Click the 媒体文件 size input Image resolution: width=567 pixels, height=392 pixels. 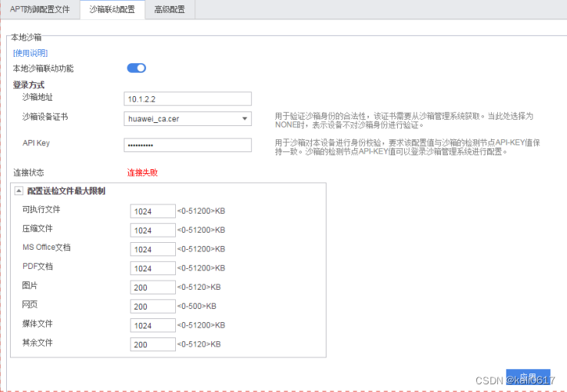pos(153,325)
